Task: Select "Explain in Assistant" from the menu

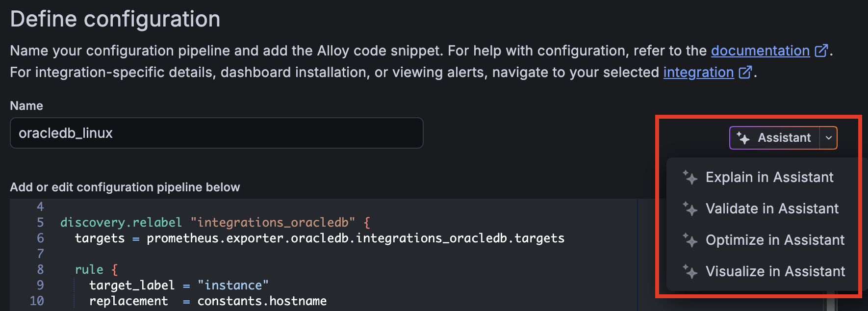Action: click(769, 177)
